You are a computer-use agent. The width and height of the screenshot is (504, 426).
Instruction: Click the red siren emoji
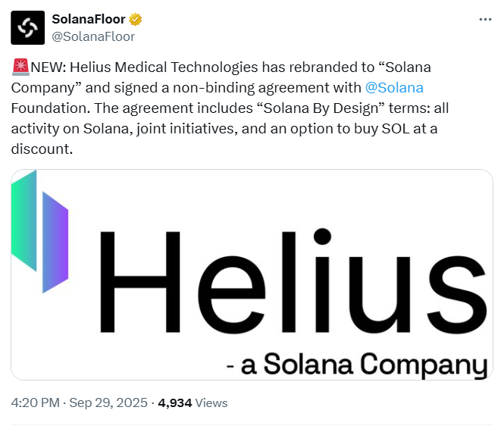[x=20, y=67]
